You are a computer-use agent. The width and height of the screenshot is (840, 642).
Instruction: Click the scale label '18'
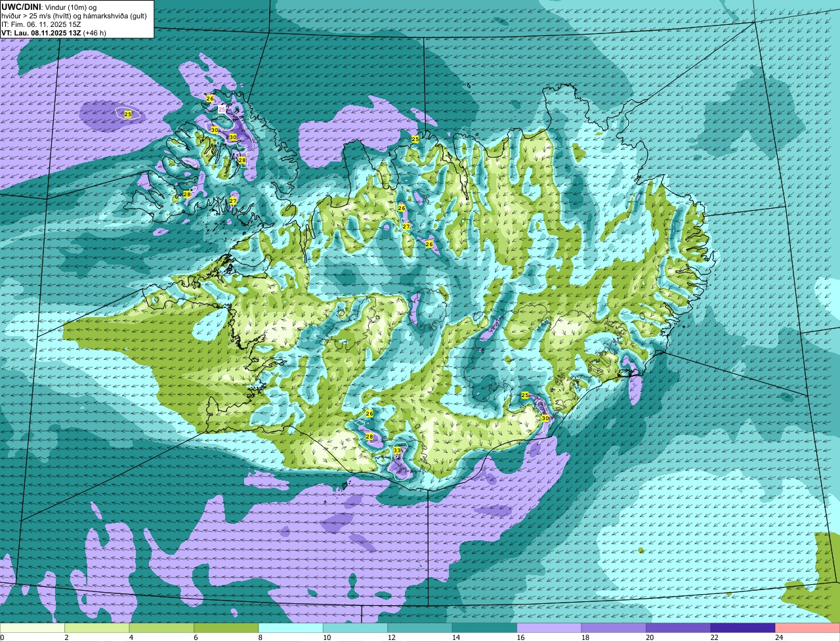click(584, 637)
